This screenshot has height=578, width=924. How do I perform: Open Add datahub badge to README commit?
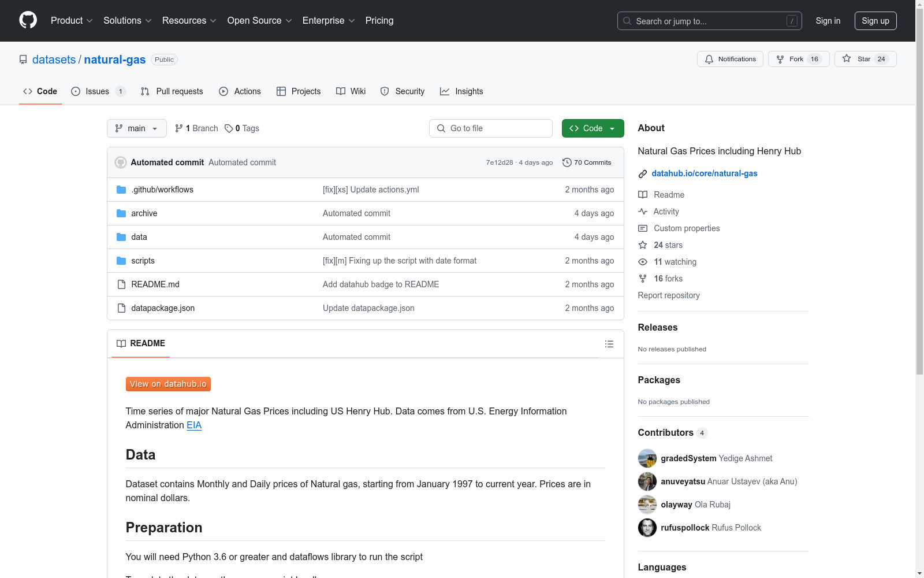pyautogui.click(x=381, y=284)
